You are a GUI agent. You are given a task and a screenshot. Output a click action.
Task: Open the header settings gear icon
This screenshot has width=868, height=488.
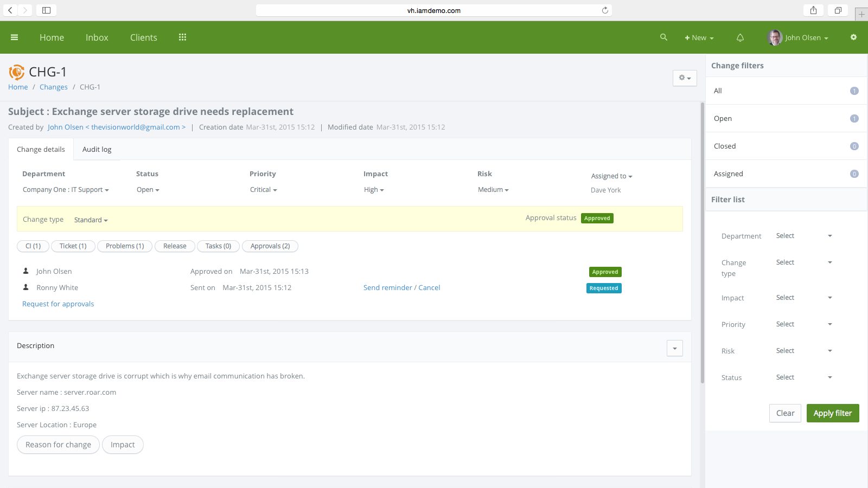(853, 37)
